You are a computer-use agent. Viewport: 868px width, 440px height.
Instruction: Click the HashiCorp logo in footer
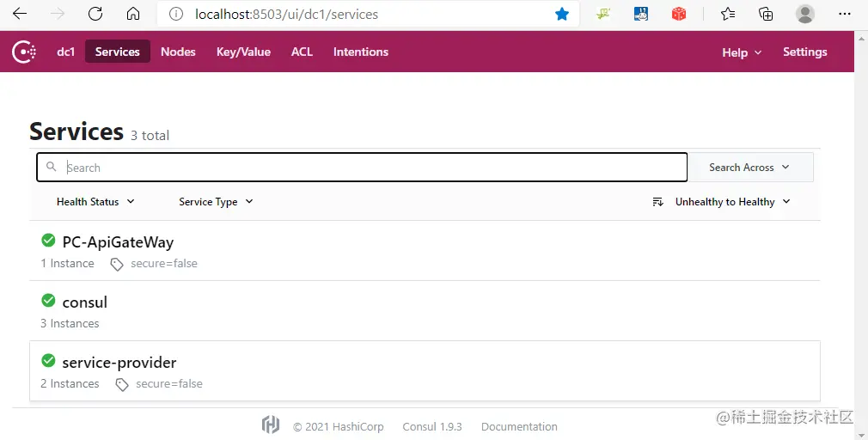click(271, 425)
